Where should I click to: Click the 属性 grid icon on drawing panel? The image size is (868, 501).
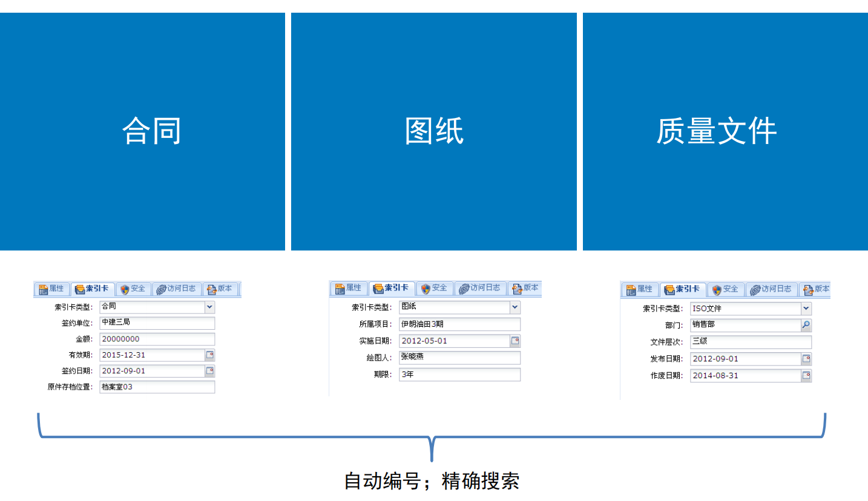click(x=340, y=289)
